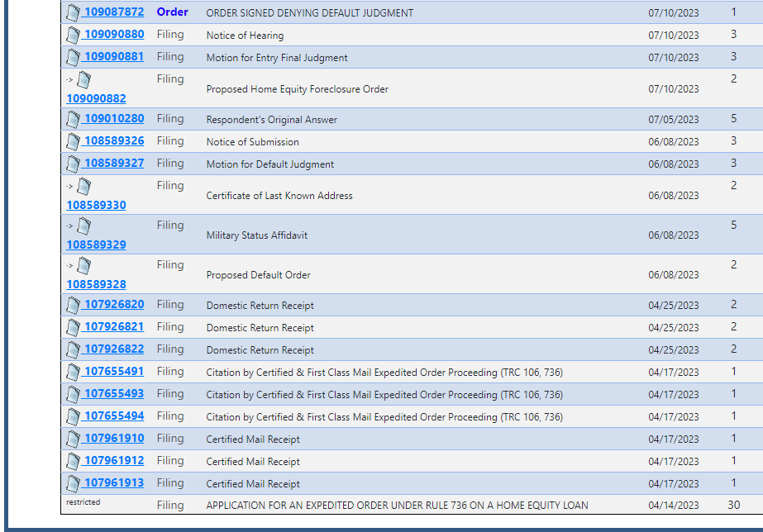Click 'Domestic Return Receipt' in row 107926821
Screen dimensions: 763x532
pos(260,328)
